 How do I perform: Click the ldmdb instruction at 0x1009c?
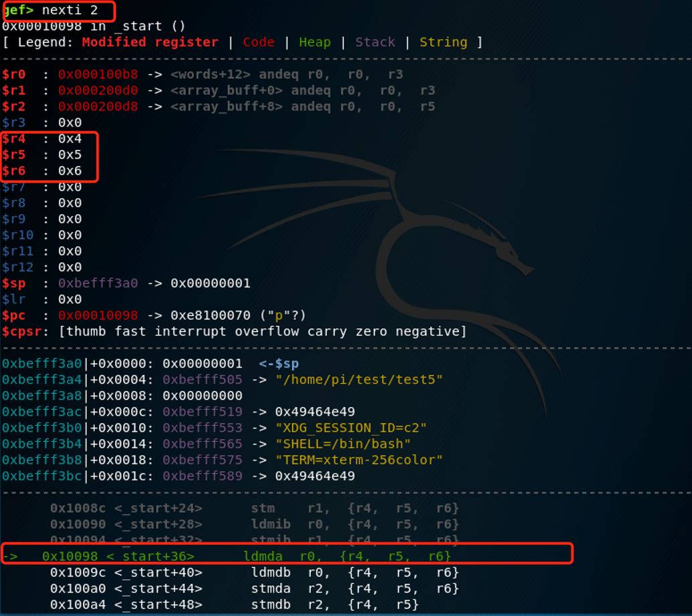click(x=255, y=572)
